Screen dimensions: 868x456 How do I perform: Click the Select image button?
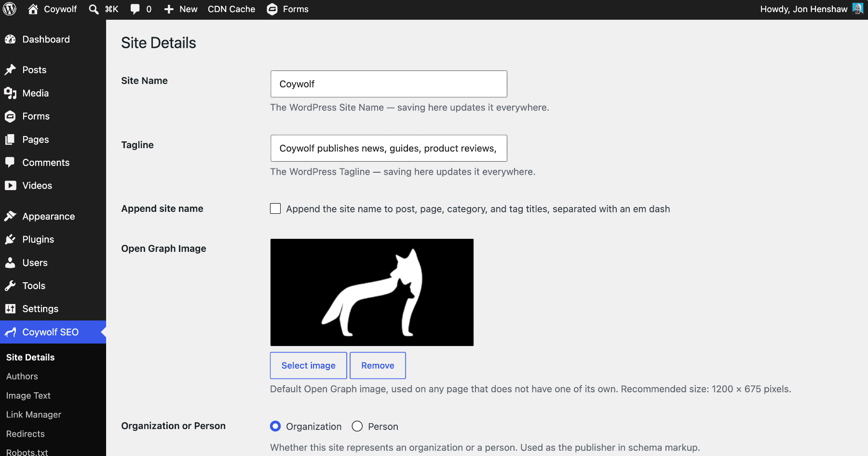pyautogui.click(x=309, y=365)
